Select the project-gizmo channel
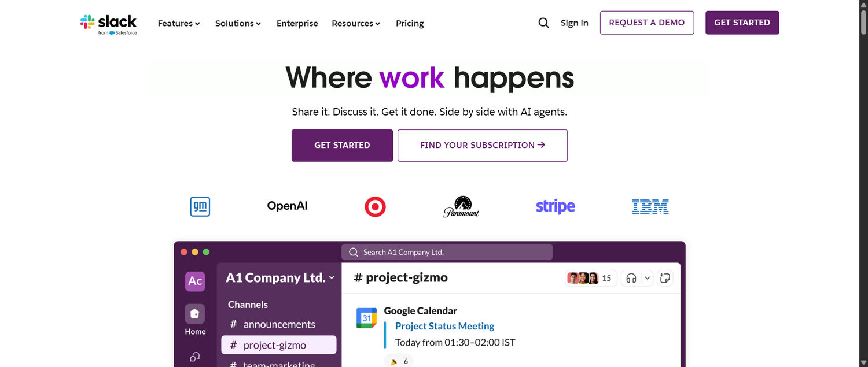Image resolution: width=868 pixels, height=367 pixels. pyautogui.click(x=278, y=344)
